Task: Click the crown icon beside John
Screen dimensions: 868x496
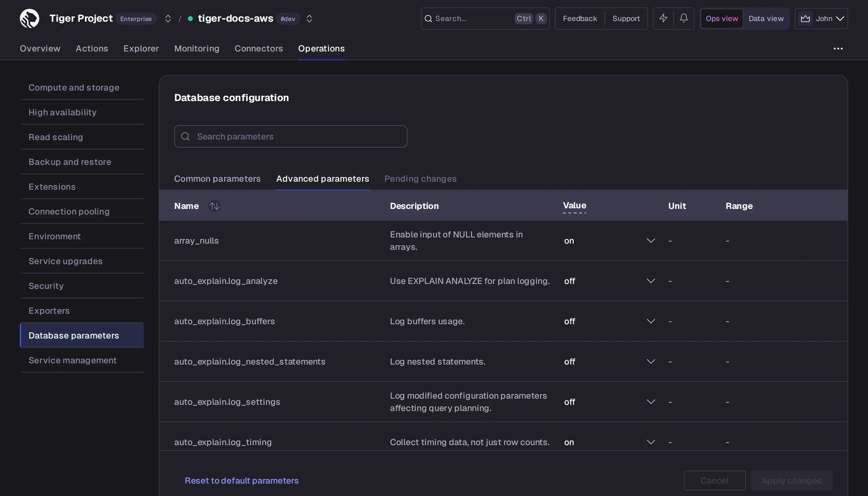Action: 805,18
